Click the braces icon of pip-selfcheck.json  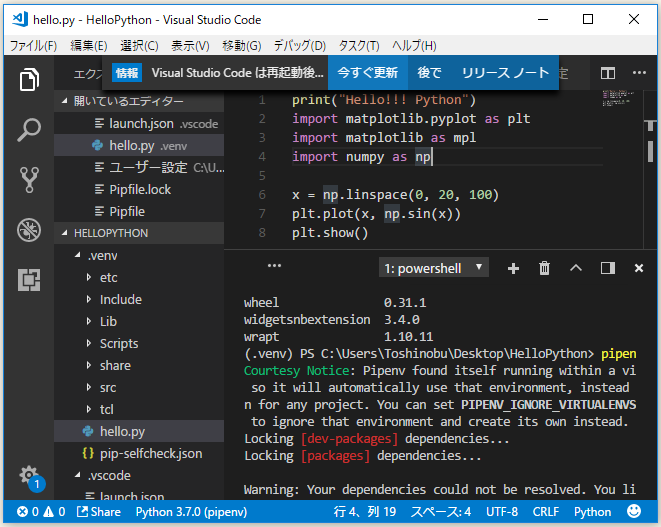pyautogui.click(x=88, y=453)
